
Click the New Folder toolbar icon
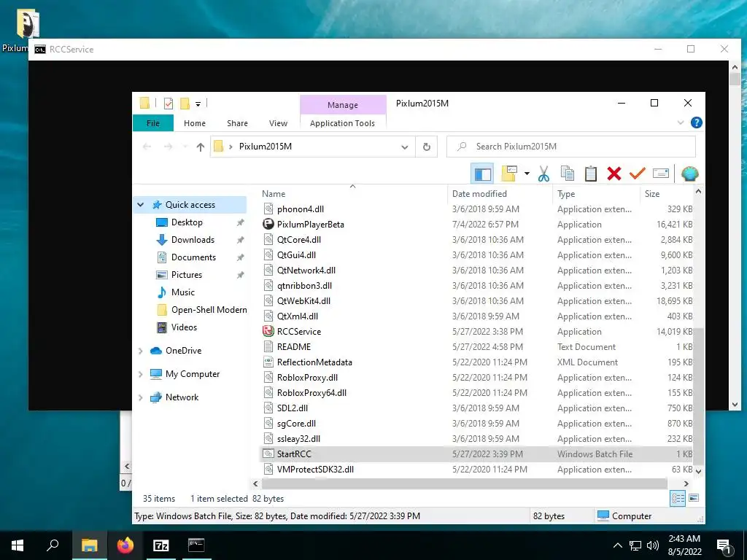click(509, 174)
